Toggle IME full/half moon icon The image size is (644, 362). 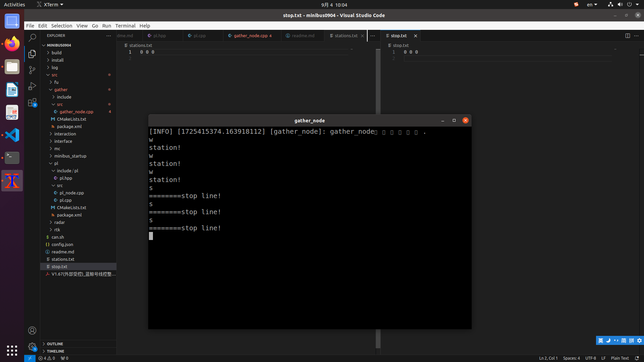click(x=608, y=341)
